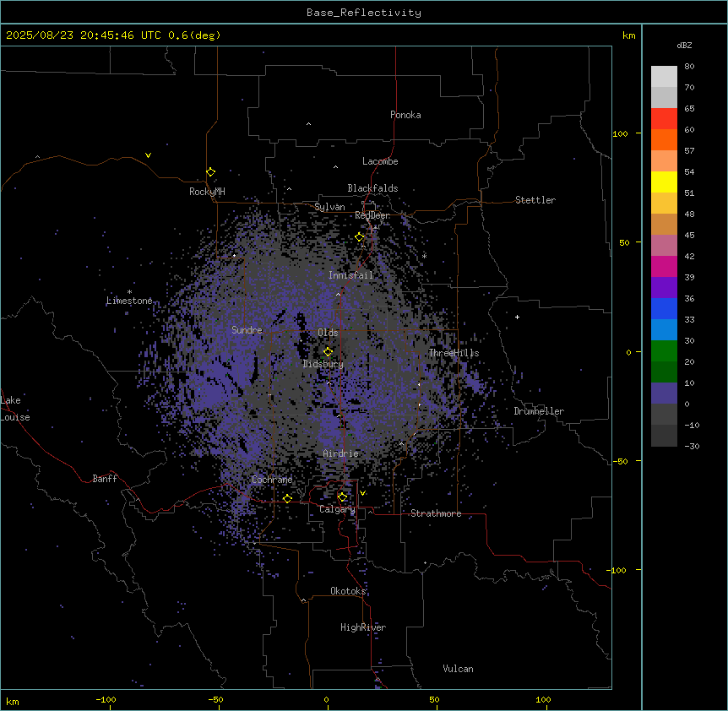Image resolution: width=728 pixels, height=711 pixels.
Task: Click the Airdrie city label
Action: tap(341, 453)
